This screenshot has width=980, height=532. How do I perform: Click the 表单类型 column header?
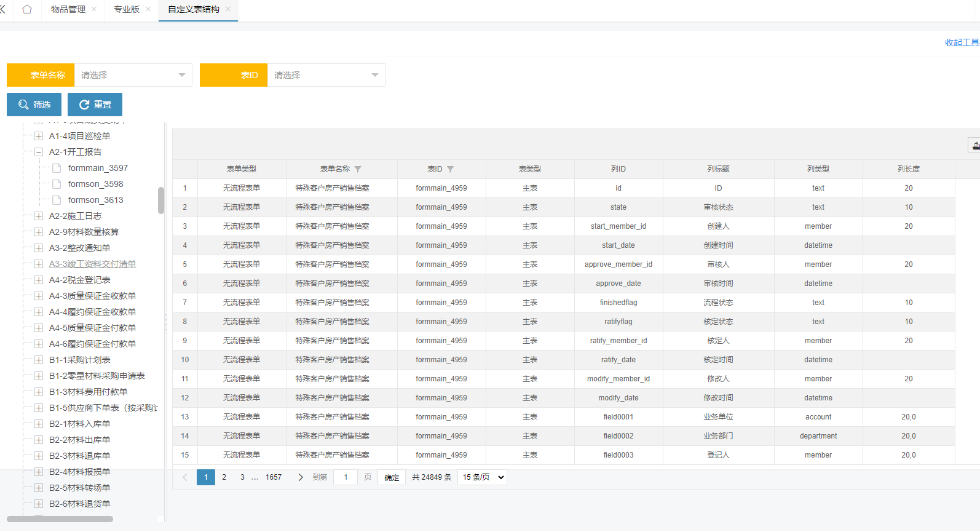(x=242, y=169)
